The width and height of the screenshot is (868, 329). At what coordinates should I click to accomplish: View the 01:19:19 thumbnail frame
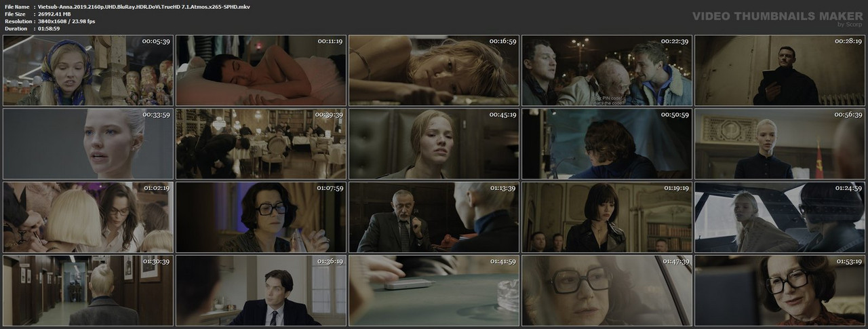point(607,217)
